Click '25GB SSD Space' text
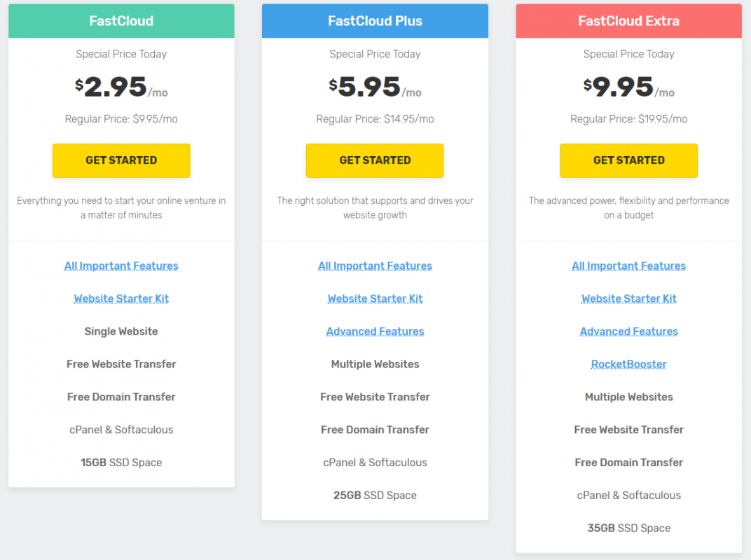This screenshot has width=751, height=560. coord(375,496)
